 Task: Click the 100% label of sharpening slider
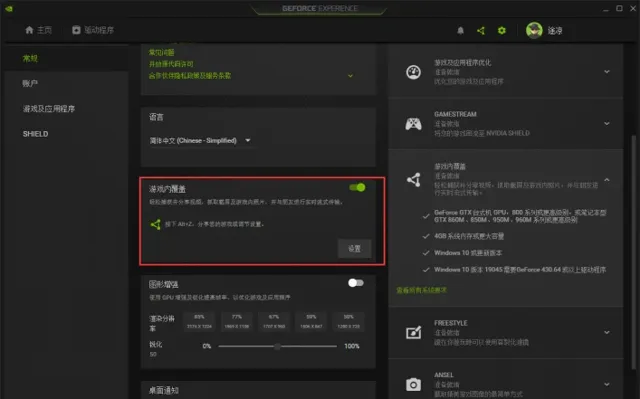[352, 346]
